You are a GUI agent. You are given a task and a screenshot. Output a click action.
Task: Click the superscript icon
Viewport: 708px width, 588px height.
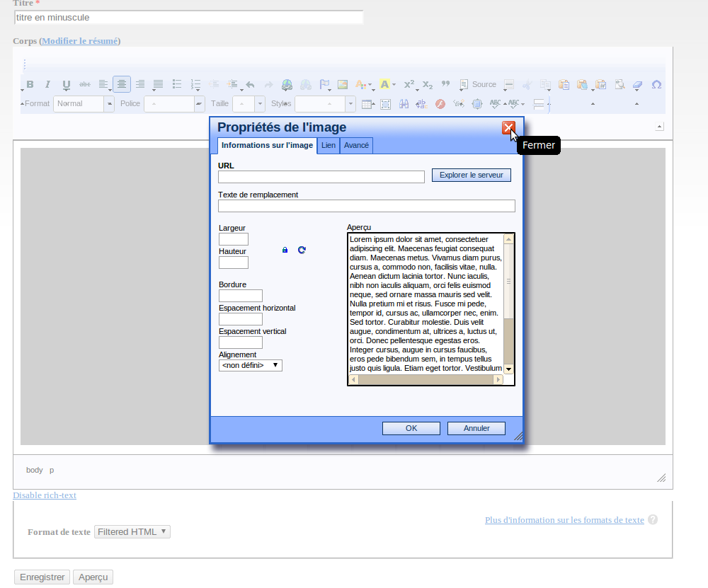tap(409, 85)
